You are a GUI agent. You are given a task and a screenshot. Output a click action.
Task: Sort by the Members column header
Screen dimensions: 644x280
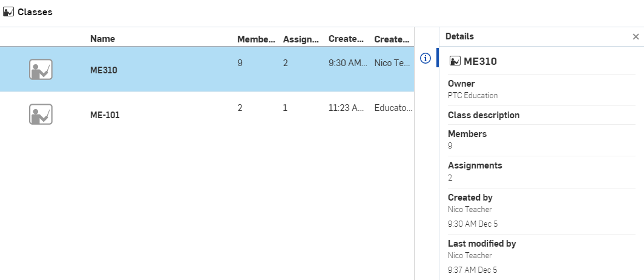coord(256,39)
